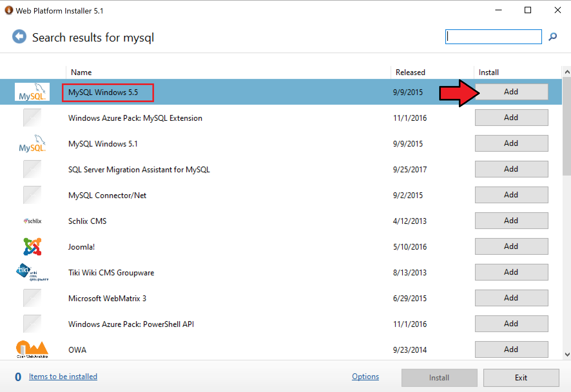Select the OWA name text
This screenshot has height=392, width=571.
click(77, 350)
